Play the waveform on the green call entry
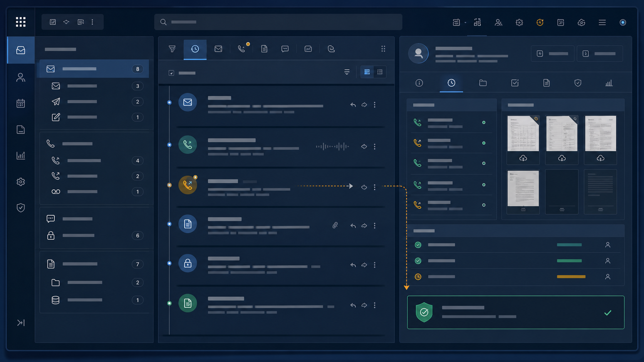The width and height of the screenshot is (644, 362). pyautogui.click(x=332, y=146)
